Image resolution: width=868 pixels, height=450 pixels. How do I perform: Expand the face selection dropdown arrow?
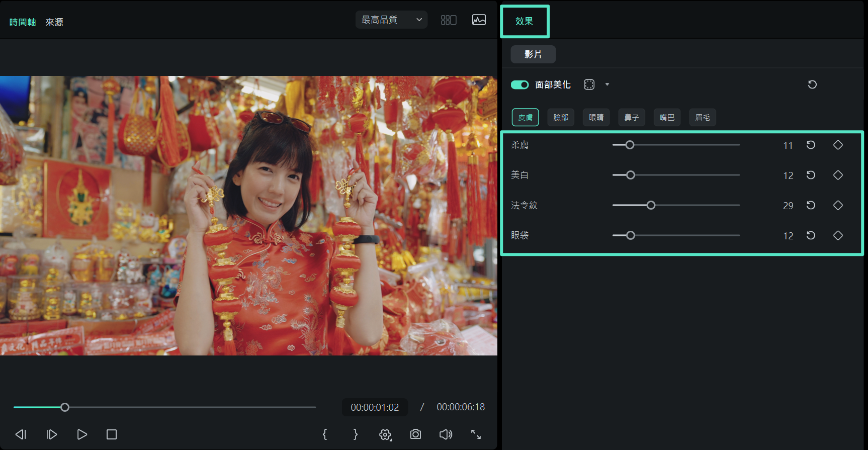click(x=607, y=84)
